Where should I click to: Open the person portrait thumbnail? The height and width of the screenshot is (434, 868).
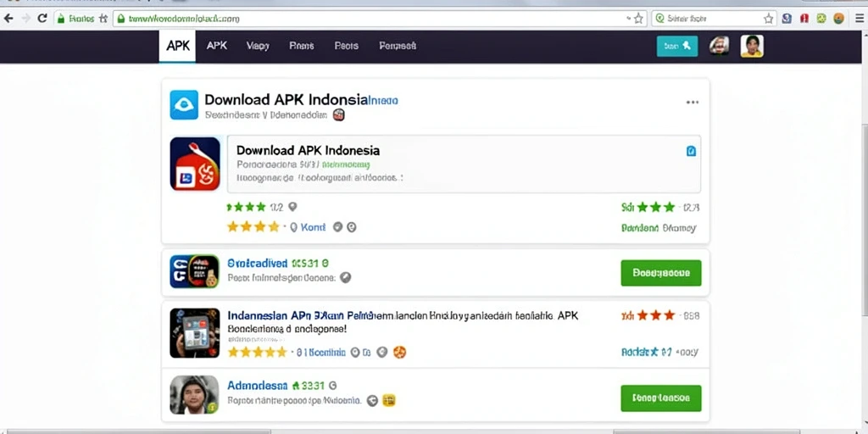(194, 395)
